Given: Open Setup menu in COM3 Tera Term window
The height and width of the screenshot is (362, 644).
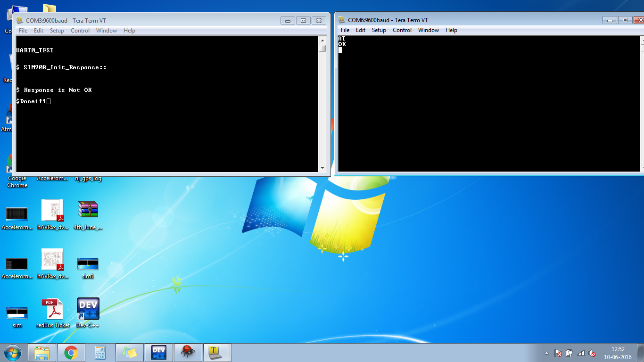Looking at the screenshot, I should [57, 31].
